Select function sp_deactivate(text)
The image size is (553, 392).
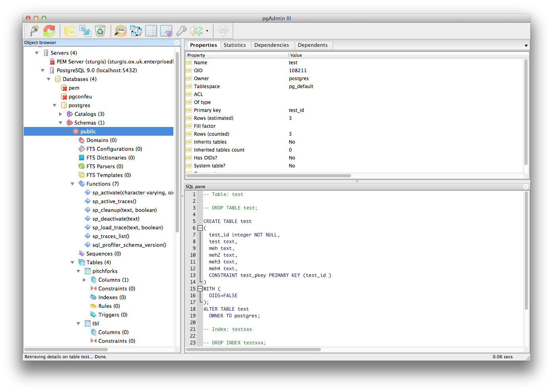click(116, 219)
